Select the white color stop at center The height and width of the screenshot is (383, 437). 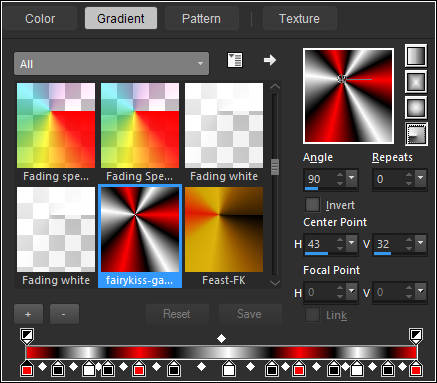[228, 369]
